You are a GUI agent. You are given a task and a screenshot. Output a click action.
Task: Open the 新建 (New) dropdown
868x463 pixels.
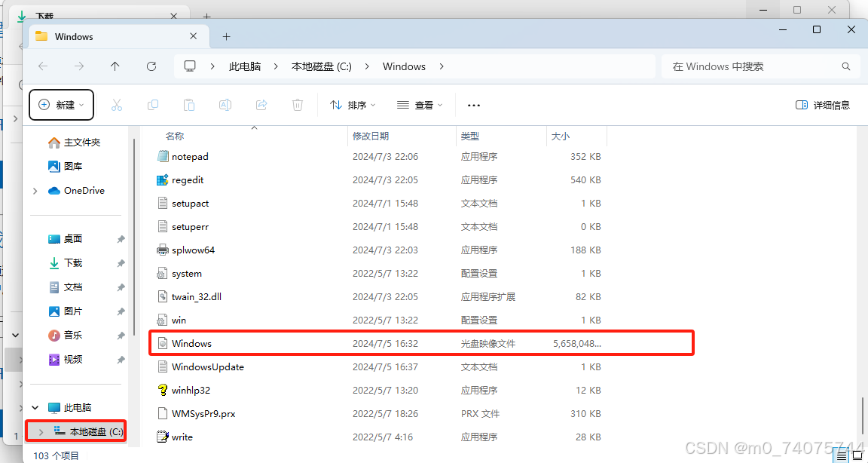61,105
